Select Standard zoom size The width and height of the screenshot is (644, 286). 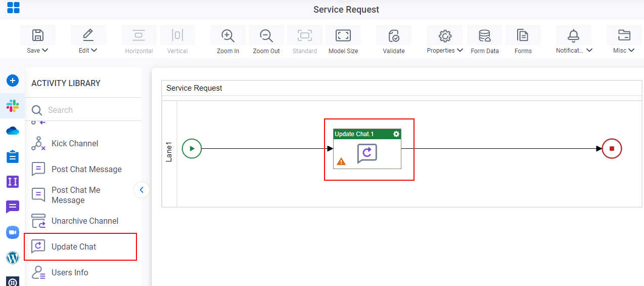coord(305,40)
